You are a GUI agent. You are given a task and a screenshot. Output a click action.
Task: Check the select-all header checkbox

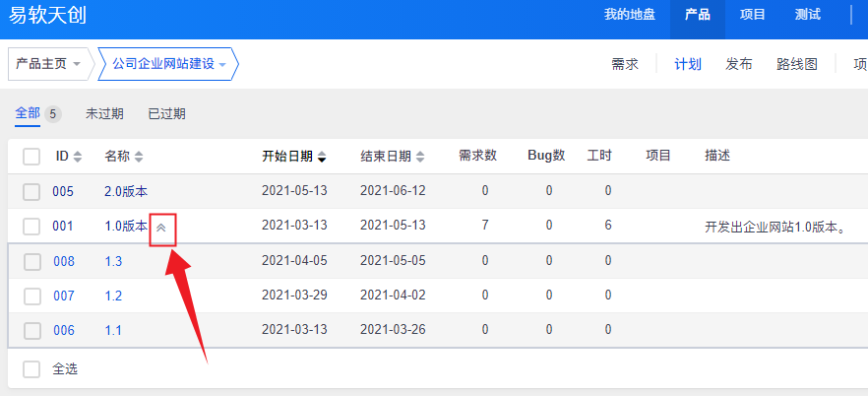[x=31, y=157]
